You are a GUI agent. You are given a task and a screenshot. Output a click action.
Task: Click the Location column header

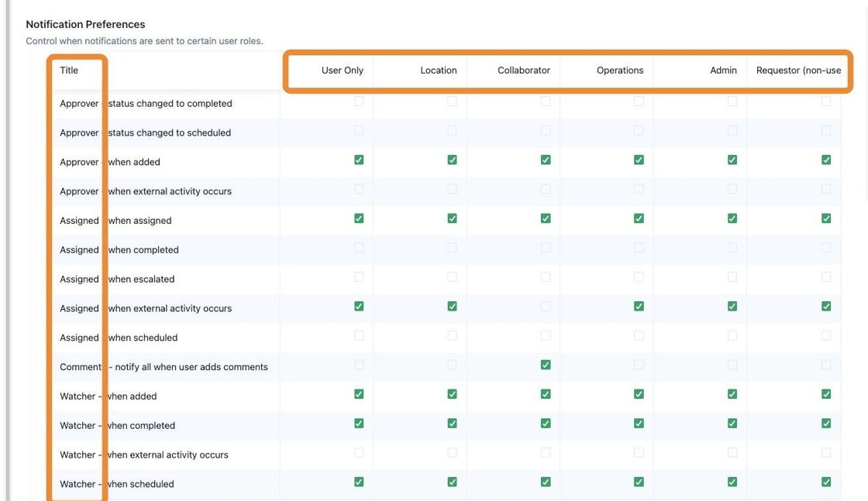439,70
